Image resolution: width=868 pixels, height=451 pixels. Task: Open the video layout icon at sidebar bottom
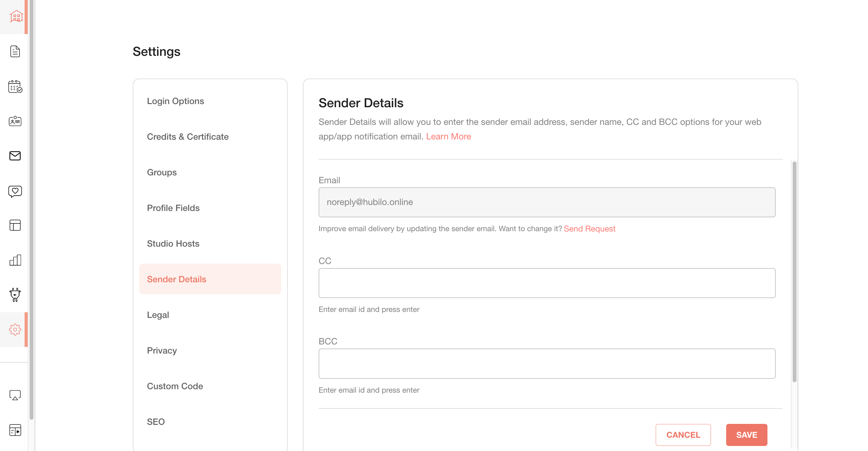tap(15, 430)
